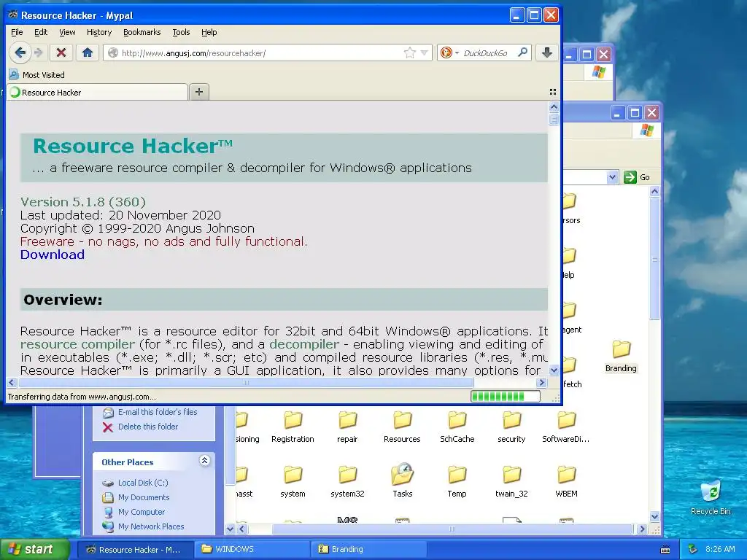The height and width of the screenshot is (560, 747).
Task: Open a new tab with plus button
Action: pyautogui.click(x=199, y=92)
